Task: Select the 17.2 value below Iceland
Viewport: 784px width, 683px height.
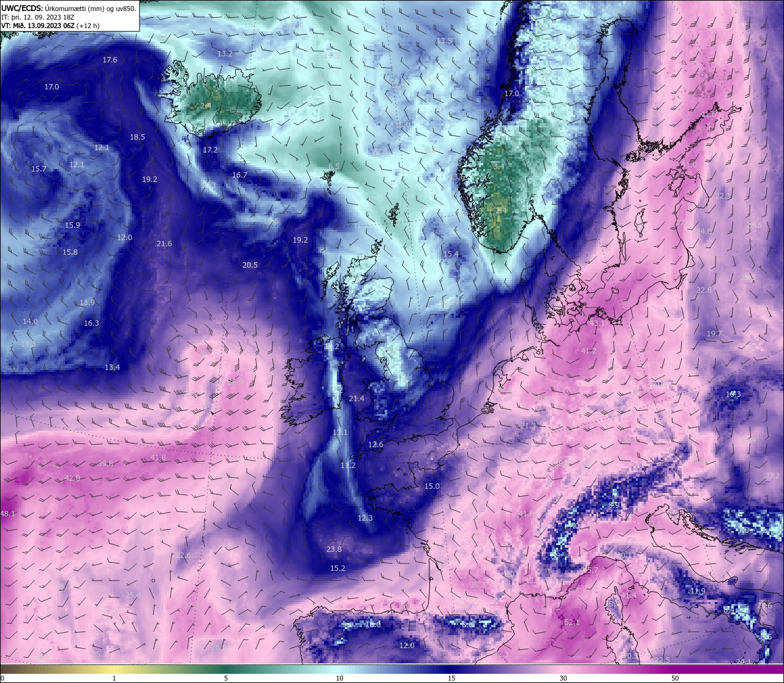Action: (x=210, y=150)
